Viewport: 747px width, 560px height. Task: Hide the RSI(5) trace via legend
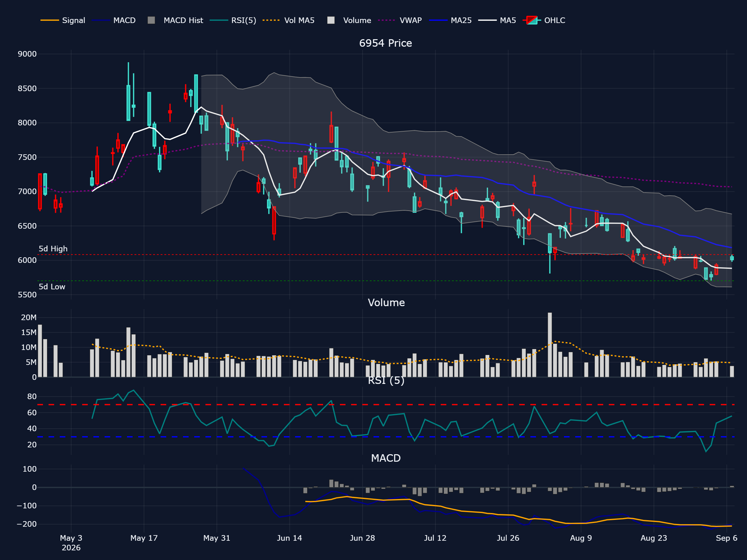tap(233, 20)
